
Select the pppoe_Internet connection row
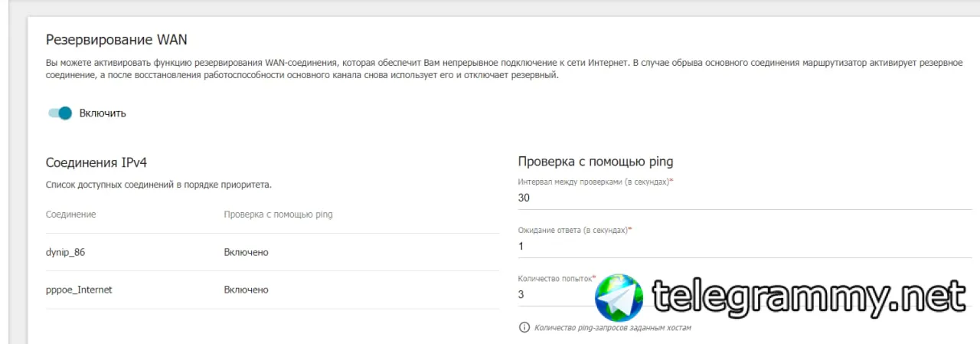pyautogui.click(x=273, y=290)
